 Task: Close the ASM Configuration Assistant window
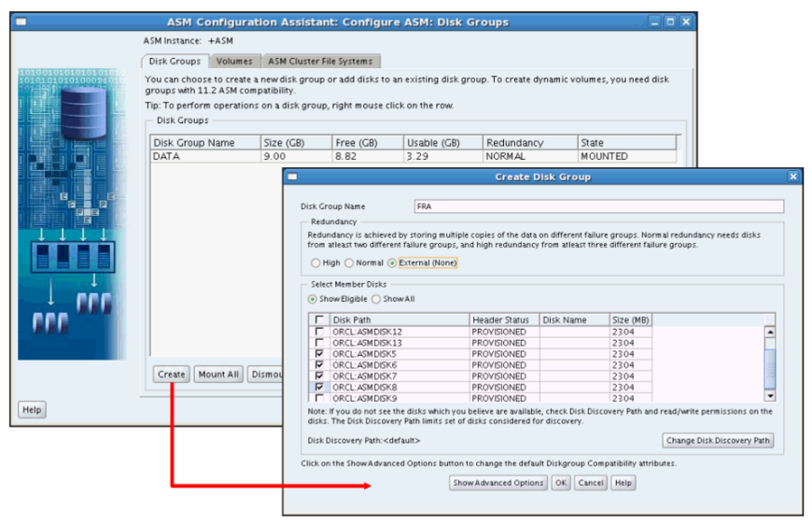pyautogui.click(x=686, y=21)
